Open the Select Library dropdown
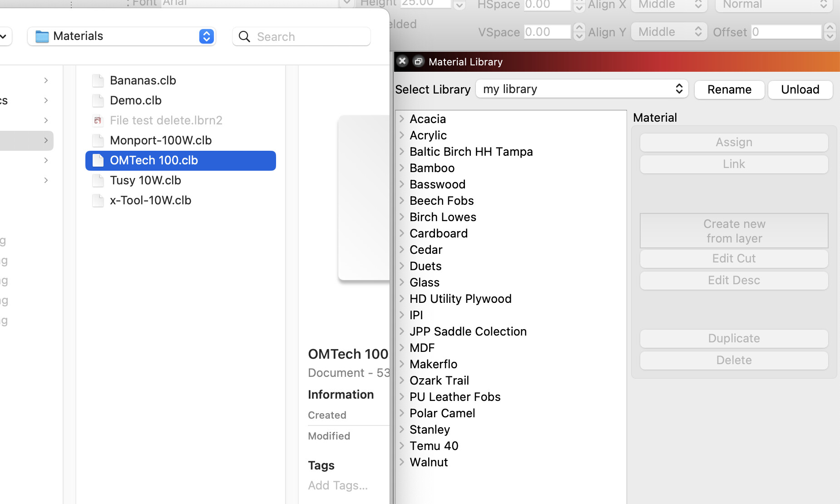 pos(582,89)
